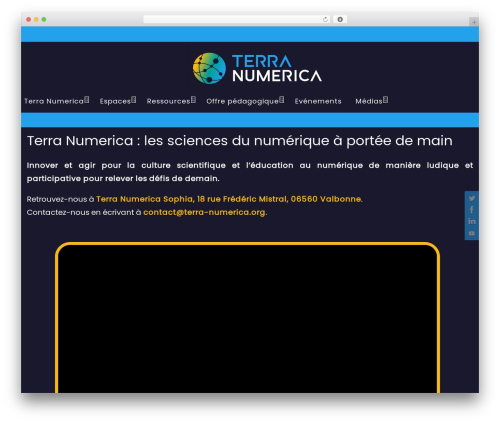Open the Espaces menu item
The width and height of the screenshot is (500, 423).
(115, 101)
